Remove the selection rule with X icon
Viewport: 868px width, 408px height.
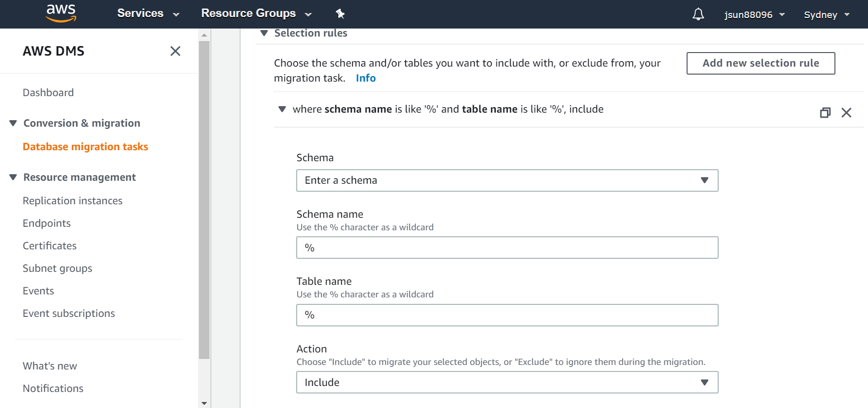point(846,113)
